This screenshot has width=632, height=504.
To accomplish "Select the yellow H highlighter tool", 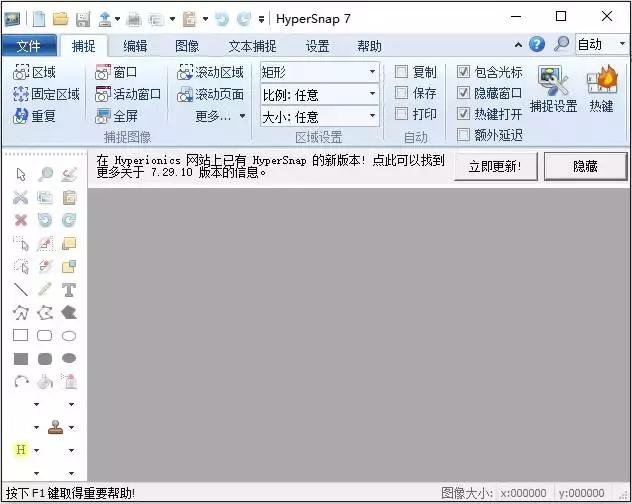I will [21, 450].
